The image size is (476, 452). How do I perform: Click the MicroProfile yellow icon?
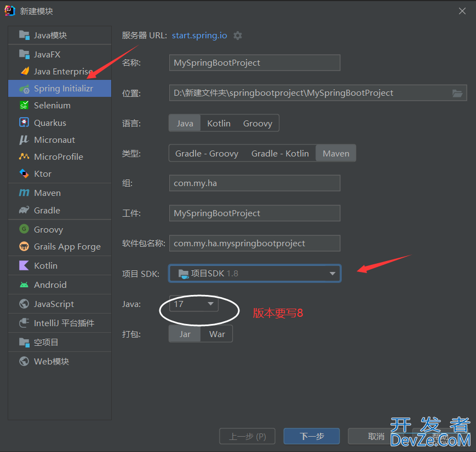pyautogui.click(x=24, y=157)
